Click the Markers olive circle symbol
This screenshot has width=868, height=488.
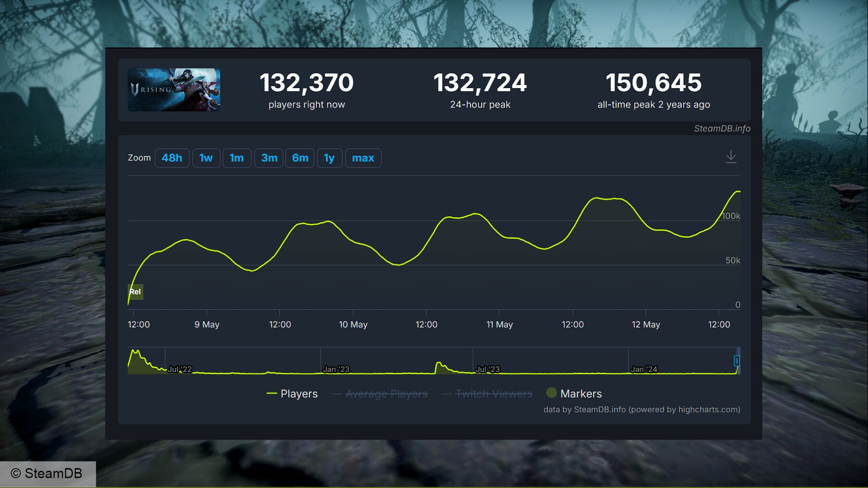pos(551,393)
